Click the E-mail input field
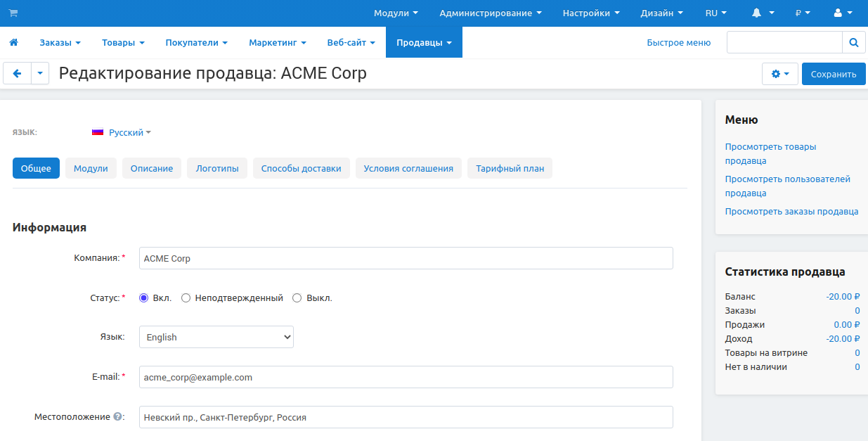Screen dimensions: 868x441 [x=406, y=378]
